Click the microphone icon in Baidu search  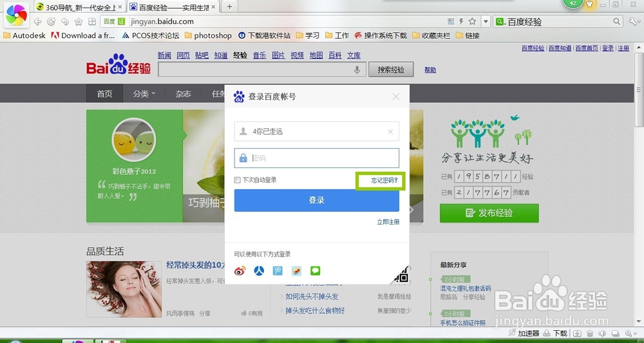357,70
